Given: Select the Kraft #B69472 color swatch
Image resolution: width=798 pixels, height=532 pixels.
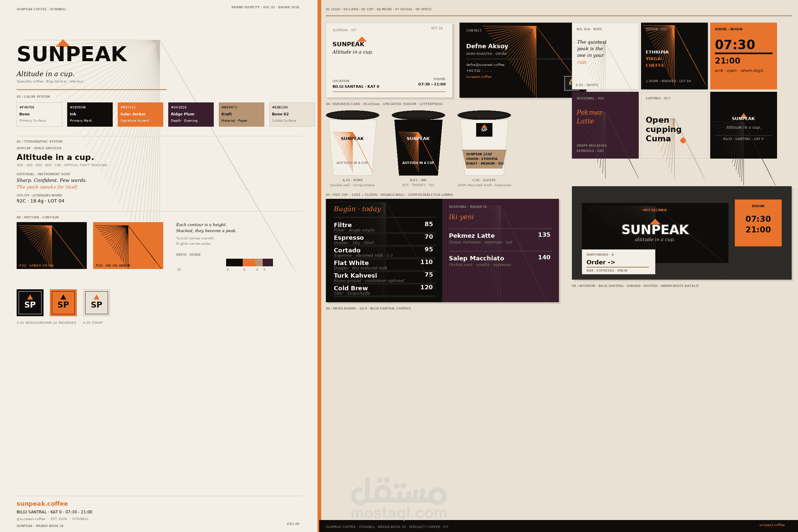Looking at the screenshot, I should [242, 114].
